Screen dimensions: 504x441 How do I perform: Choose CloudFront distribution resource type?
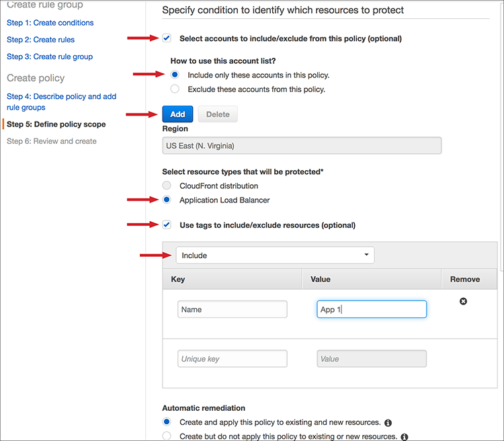(x=167, y=186)
